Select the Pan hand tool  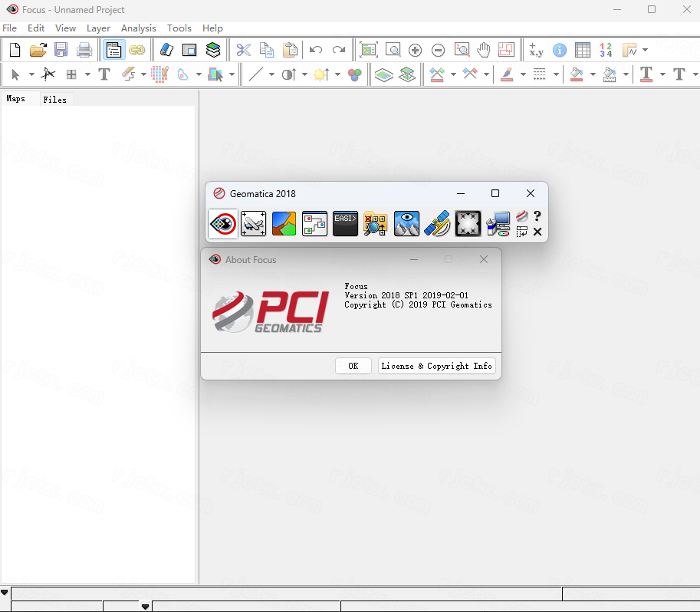point(483,51)
